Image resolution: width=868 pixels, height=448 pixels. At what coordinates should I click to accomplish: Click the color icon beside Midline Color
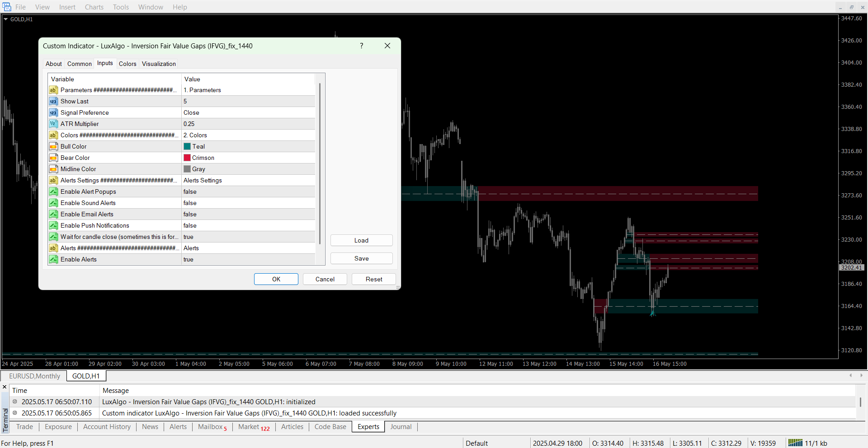(53, 169)
